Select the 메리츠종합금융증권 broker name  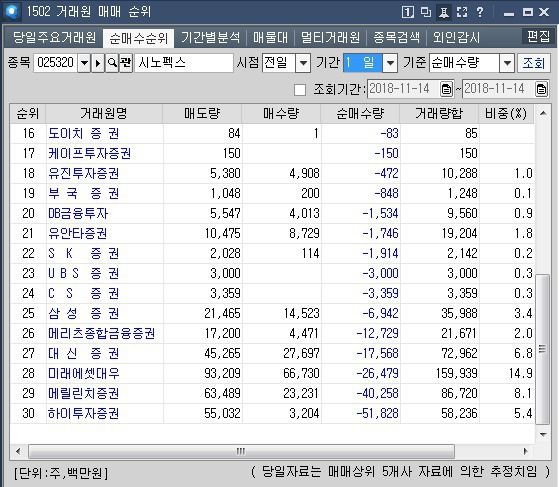pos(102,333)
